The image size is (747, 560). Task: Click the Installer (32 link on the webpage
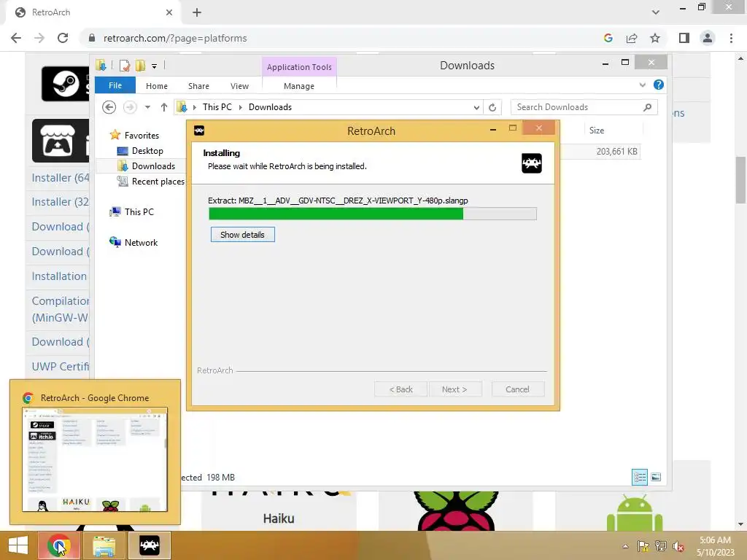(x=61, y=202)
